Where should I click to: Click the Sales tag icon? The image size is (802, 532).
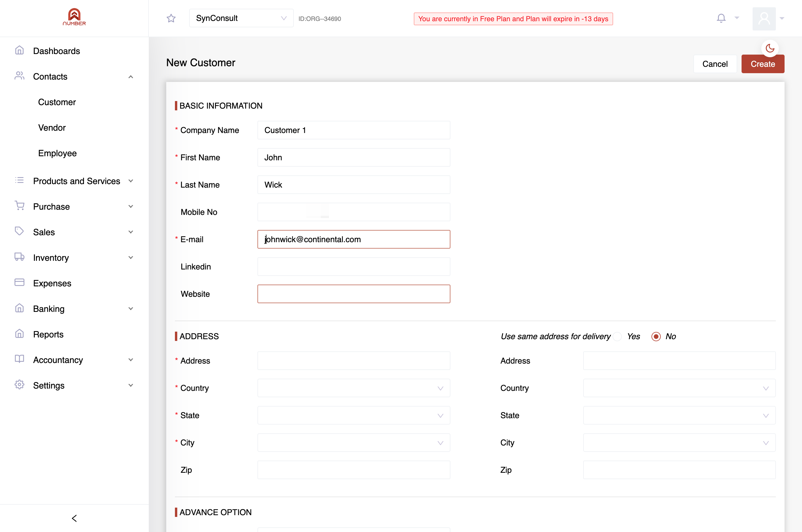[19, 231]
